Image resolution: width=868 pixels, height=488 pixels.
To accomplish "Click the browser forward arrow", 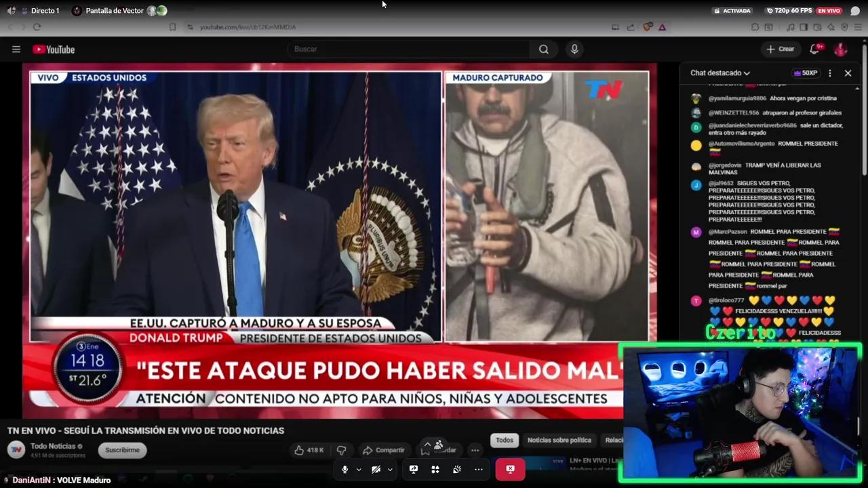I will (23, 27).
